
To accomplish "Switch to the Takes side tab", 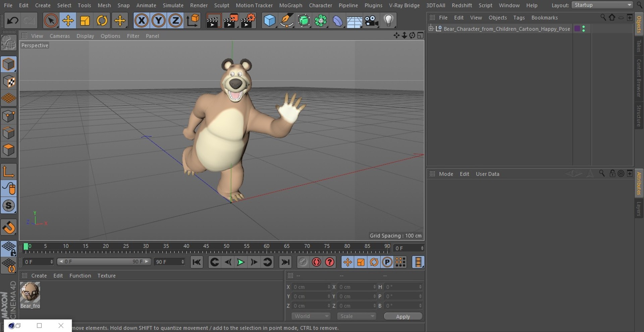I will tap(639, 46).
